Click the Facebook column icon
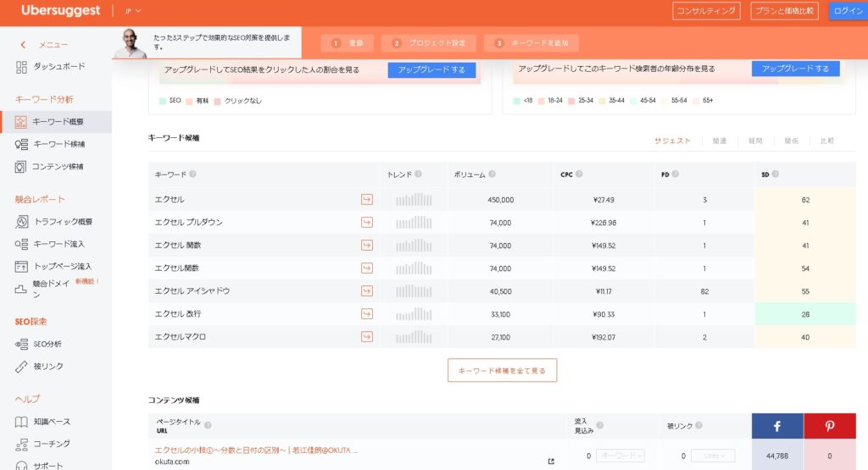The width and height of the screenshot is (868, 470). pyautogui.click(x=776, y=427)
